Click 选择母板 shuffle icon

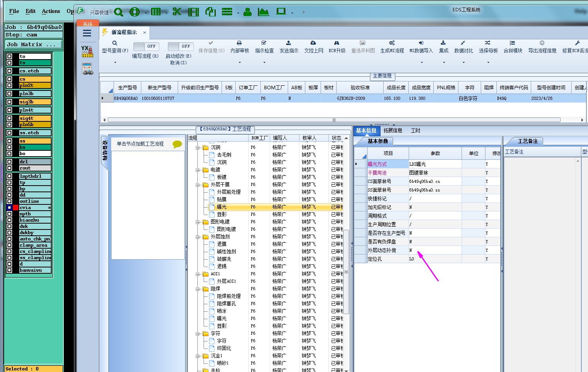tap(488, 43)
